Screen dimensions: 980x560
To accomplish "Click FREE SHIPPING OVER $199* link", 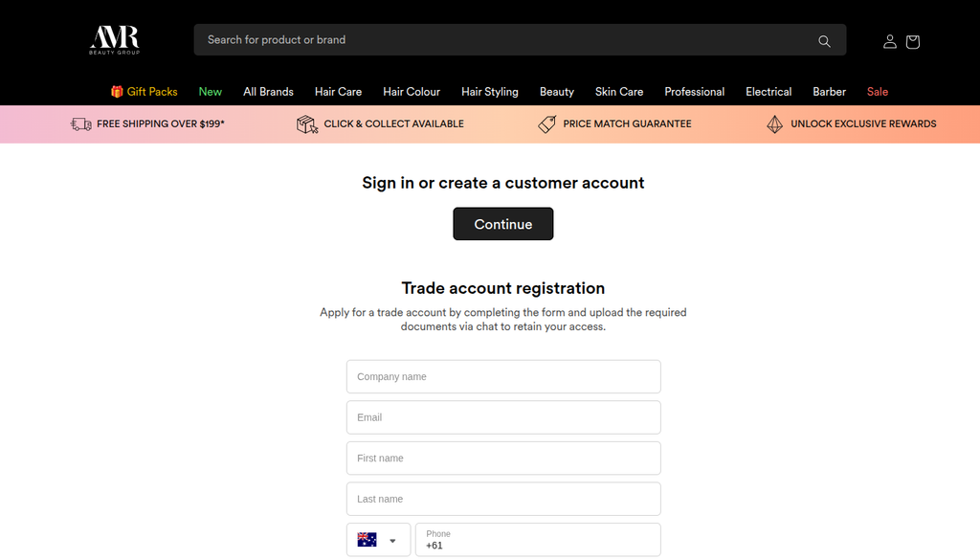I will click(x=161, y=124).
